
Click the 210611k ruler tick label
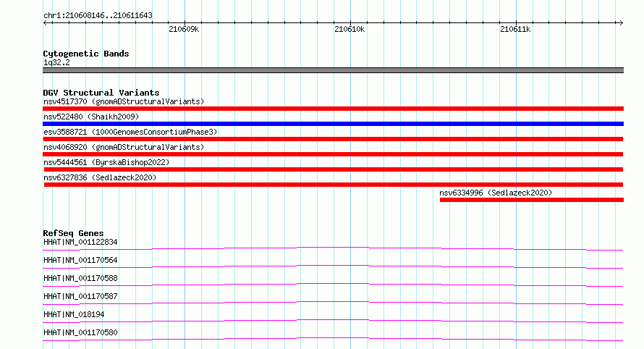pos(515,29)
